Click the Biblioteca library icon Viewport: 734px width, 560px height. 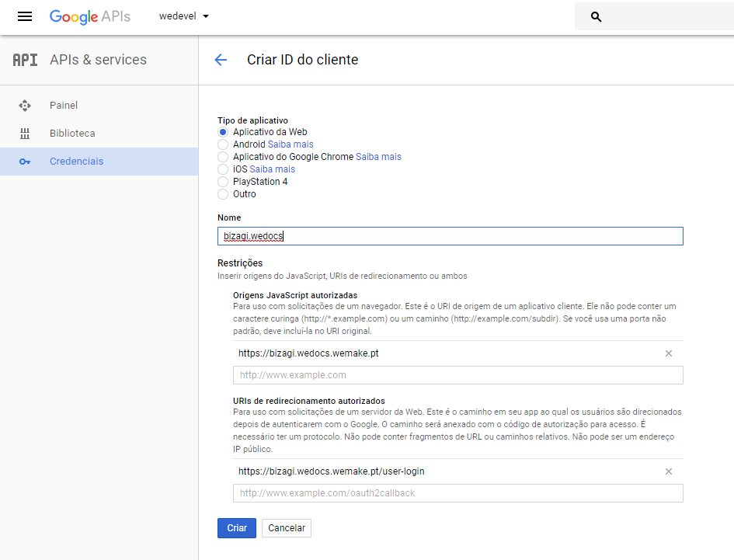point(25,134)
